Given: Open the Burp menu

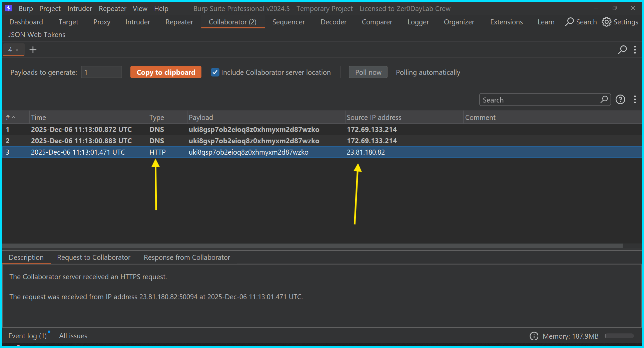Looking at the screenshot, I should point(26,9).
